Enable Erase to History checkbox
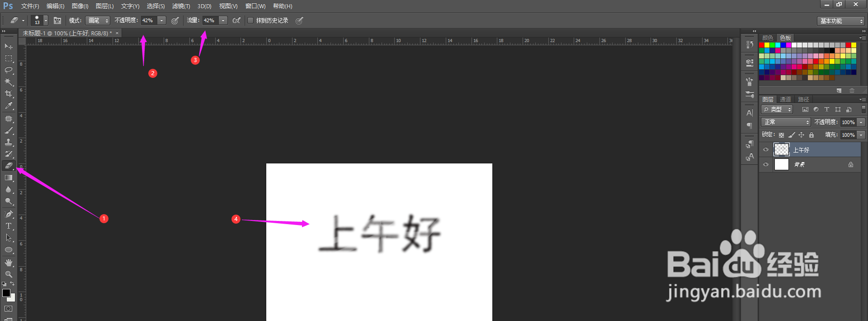868x321 pixels. click(250, 20)
